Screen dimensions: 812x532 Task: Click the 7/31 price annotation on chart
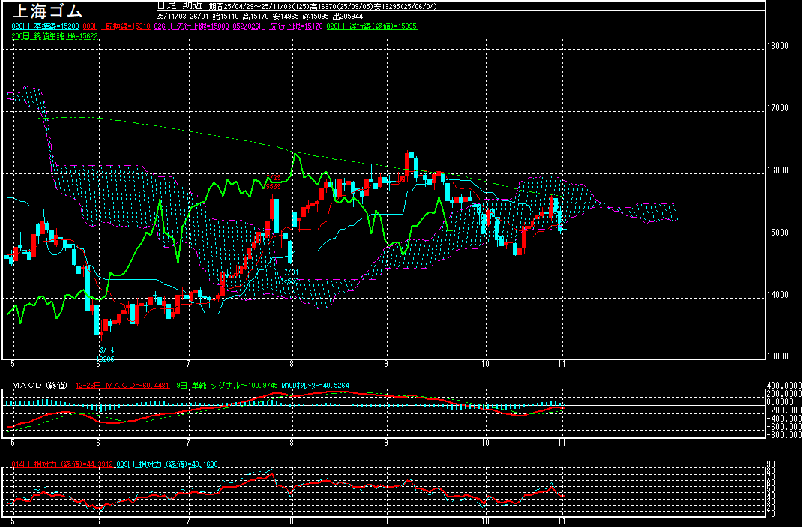[x=292, y=272]
